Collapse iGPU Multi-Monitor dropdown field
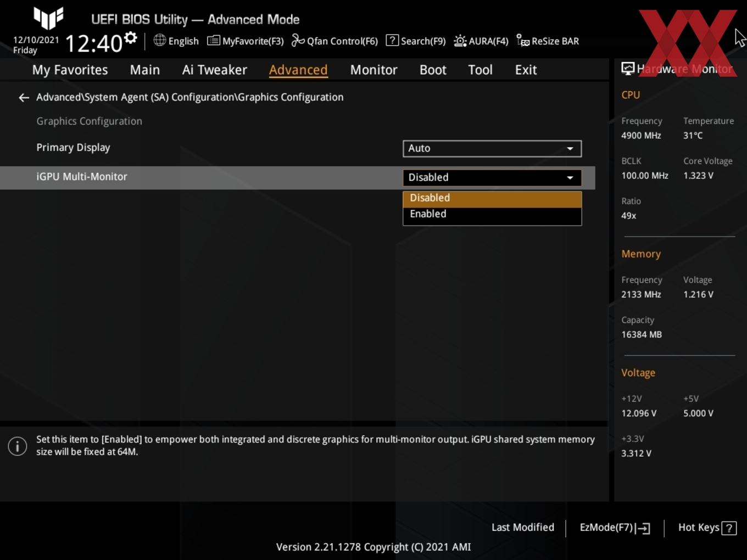Viewport: 747px width, 560px height. [x=492, y=178]
